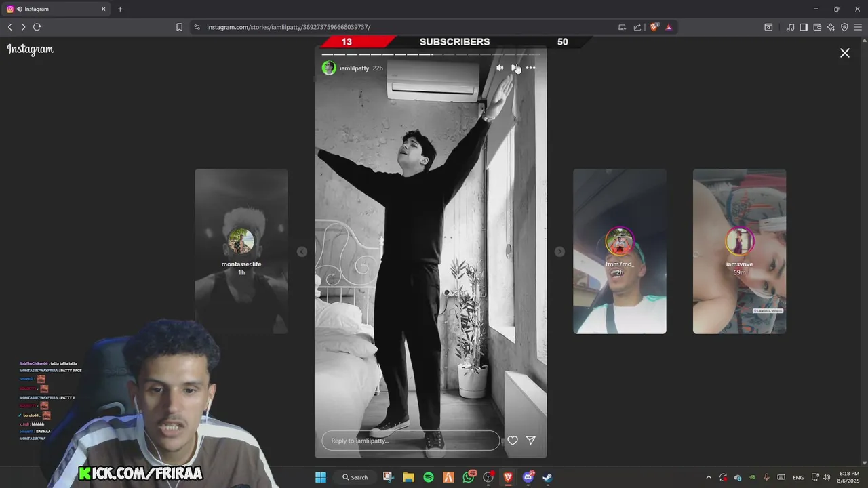868x488 pixels.
Task: Open Discord from taskbar
Action: click(528, 477)
